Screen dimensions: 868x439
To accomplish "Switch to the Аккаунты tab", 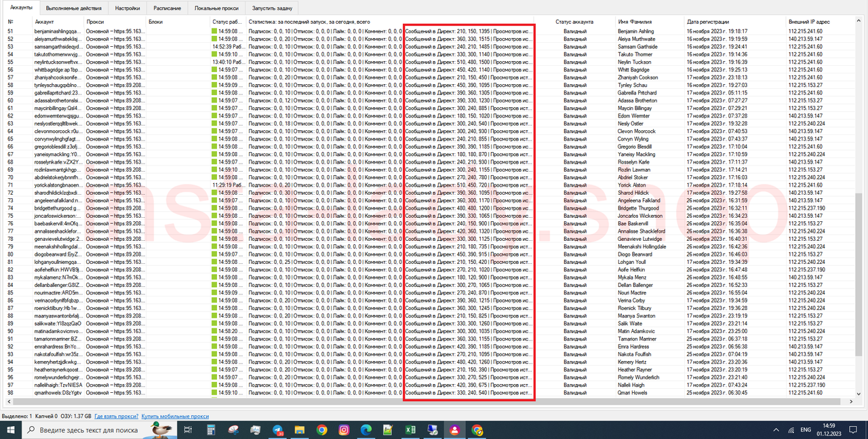I will pos(21,7).
